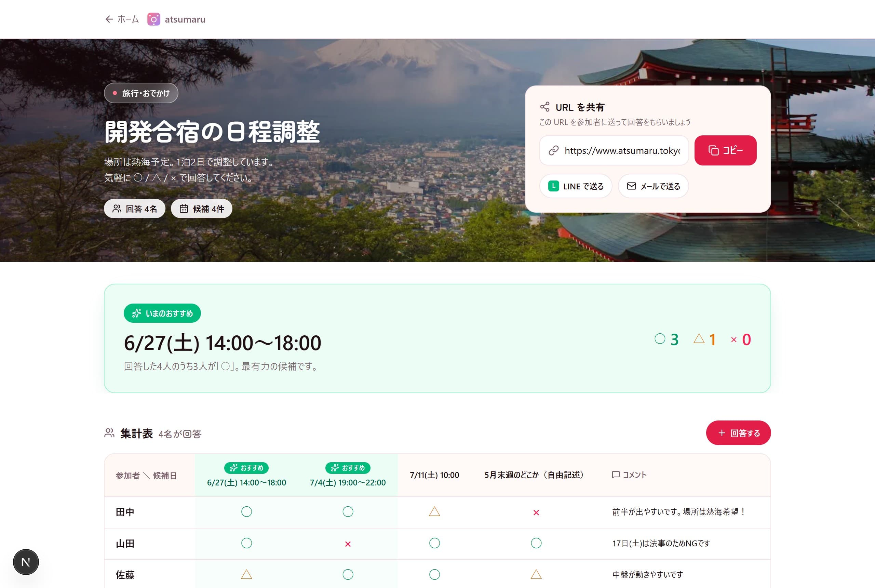
Task: Click the envelope mail icon
Action: click(x=632, y=186)
